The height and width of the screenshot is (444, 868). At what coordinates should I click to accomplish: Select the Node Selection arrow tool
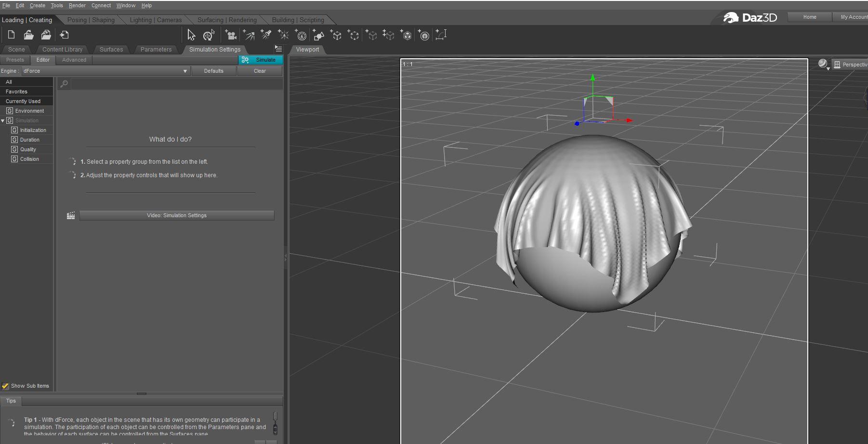pyautogui.click(x=191, y=35)
